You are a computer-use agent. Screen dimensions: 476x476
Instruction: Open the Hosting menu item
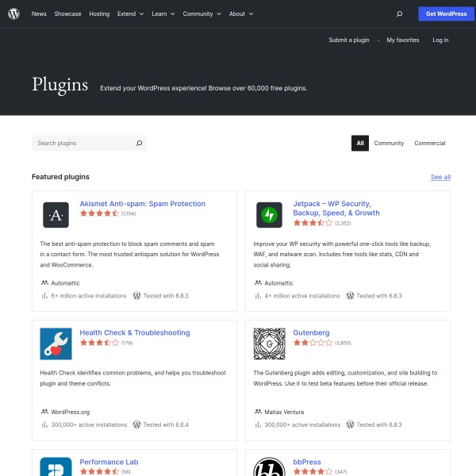click(99, 14)
